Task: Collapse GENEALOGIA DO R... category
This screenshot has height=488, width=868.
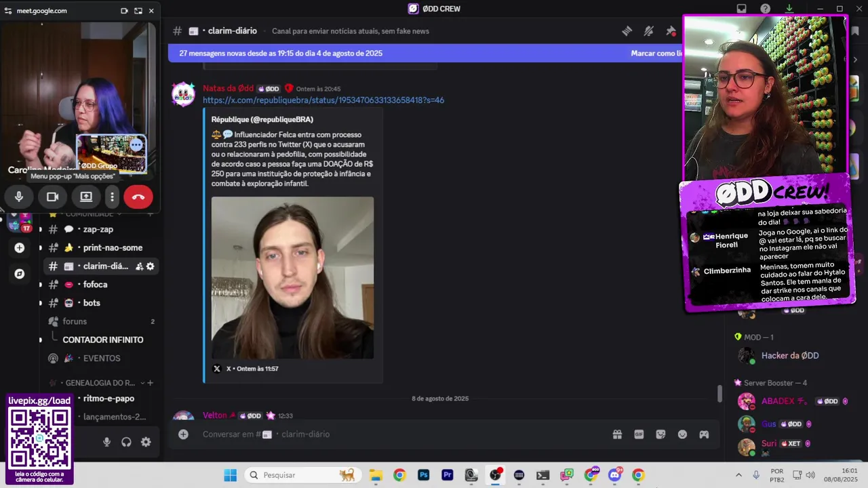Action: [100, 383]
